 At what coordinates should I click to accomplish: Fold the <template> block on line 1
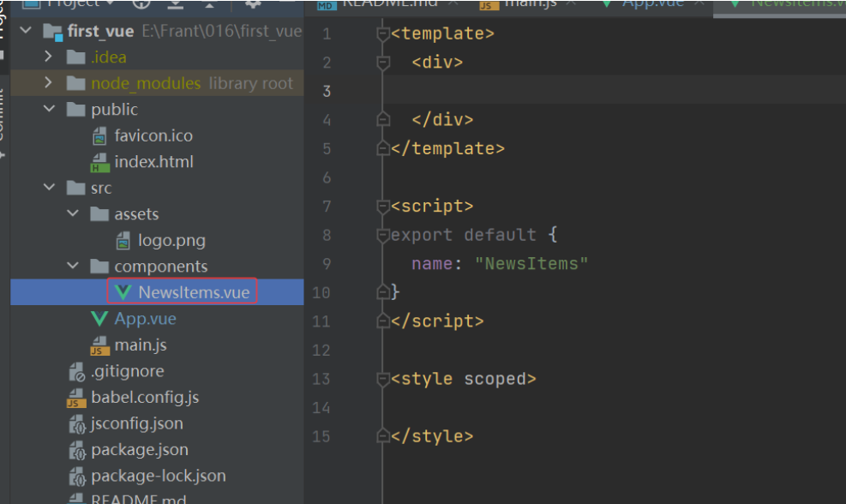pyautogui.click(x=383, y=34)
